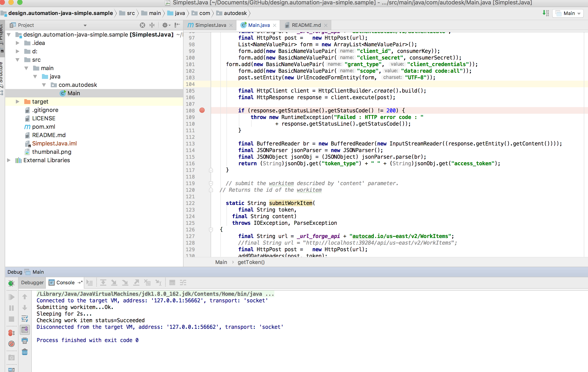
Task: Click the Run to Cursor debugger icon
Action: 159,283
